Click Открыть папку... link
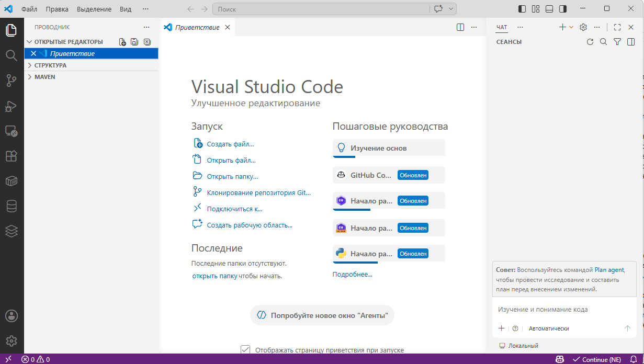The height and width of the screenshot is (364, 644). 232,176
